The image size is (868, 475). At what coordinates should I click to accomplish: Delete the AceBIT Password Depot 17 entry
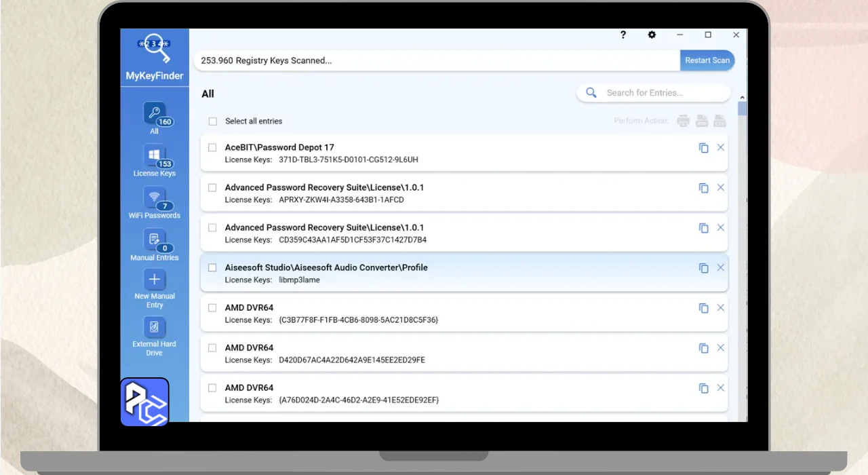pyautogui.click(x=721, y=147)
